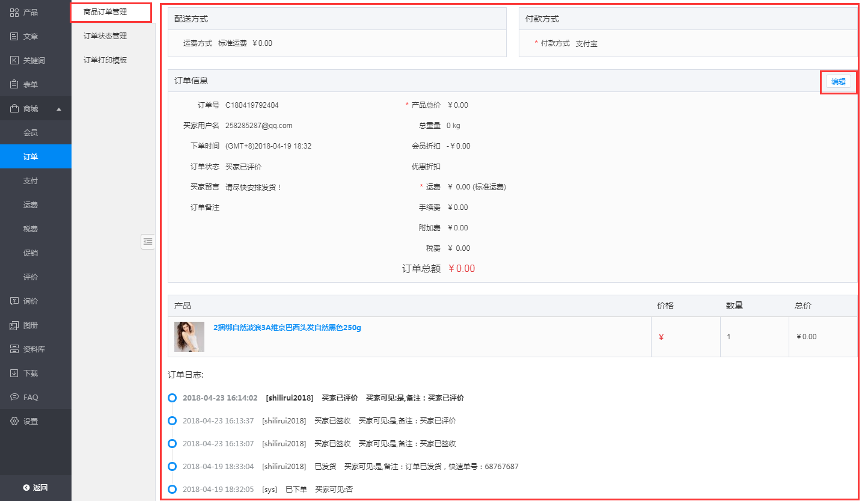Open the 资料库 (Library) sidebar icon
The image size is (868, 501).
tap(14, 349)
